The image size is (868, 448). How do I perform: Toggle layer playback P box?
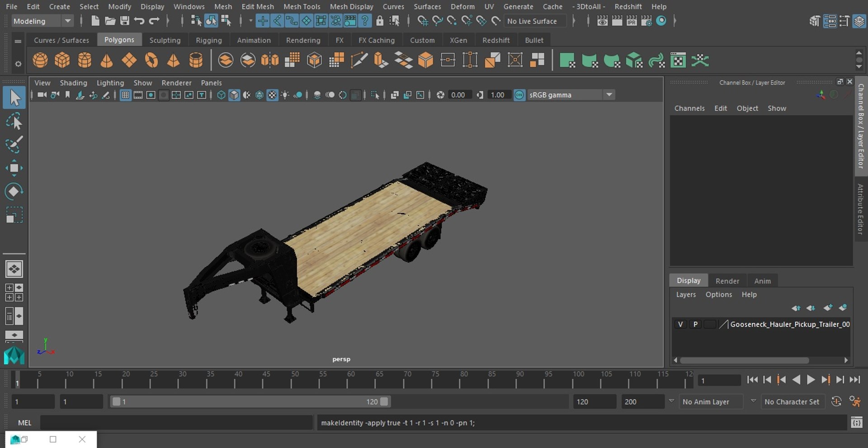coord(695,324)
